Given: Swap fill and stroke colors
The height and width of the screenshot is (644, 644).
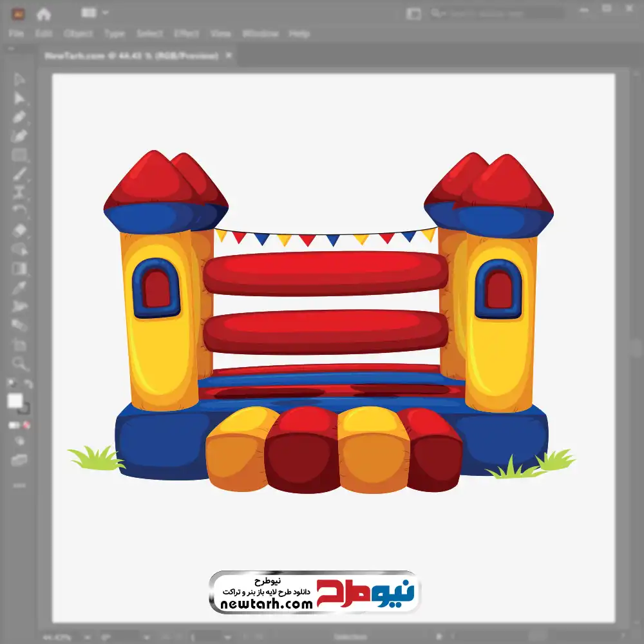Looking at the screenshot, I should (28, 384).
